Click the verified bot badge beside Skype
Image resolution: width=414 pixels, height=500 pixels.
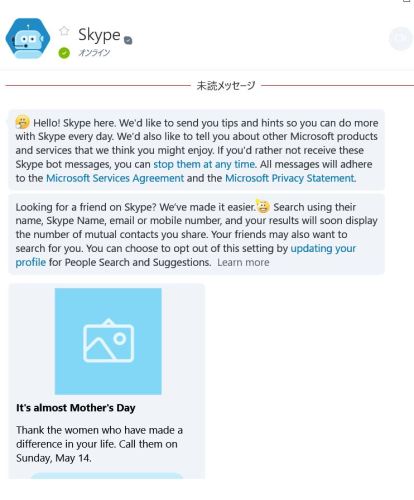pos(128,40)
